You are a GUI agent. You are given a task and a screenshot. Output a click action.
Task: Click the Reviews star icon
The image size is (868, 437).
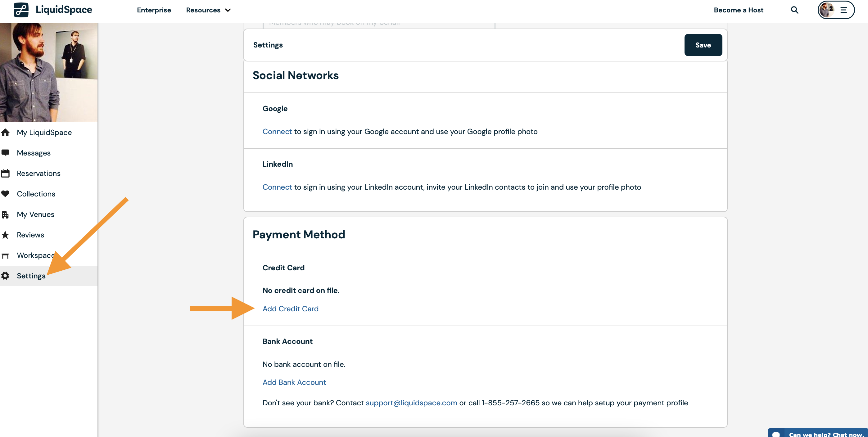5,235
